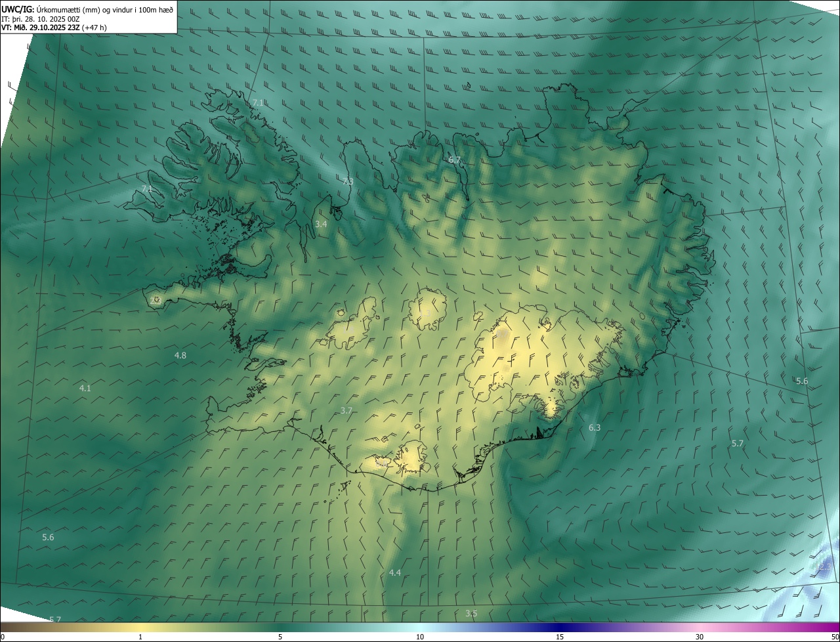
Task: Click the 4.1 value label
Action: coord(85,389)
